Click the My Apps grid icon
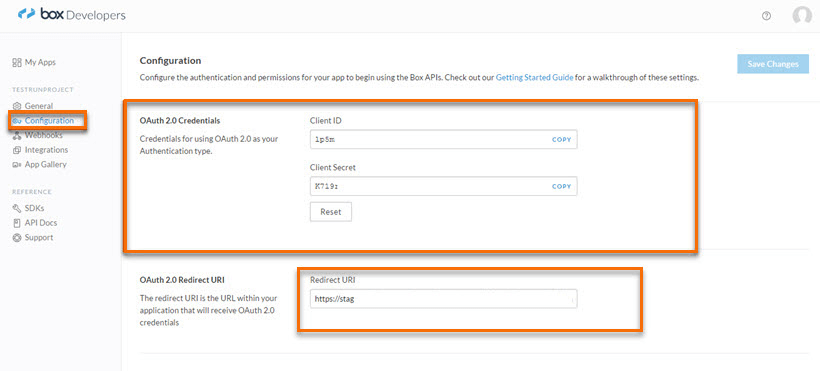The width and height of the screenshot is (820, 371). (17, 62)
